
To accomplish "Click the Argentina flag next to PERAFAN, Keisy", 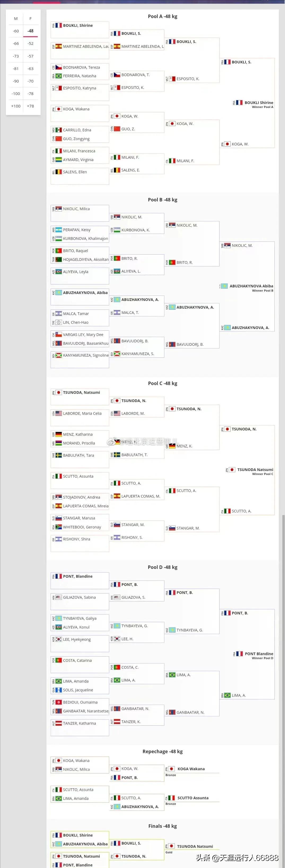I will click(59, 230).
